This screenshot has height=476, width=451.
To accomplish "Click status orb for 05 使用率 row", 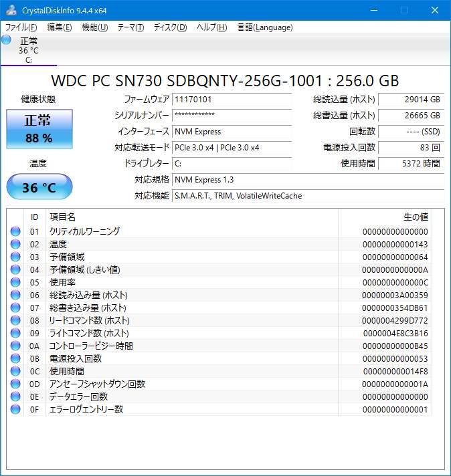I will tap(15, 282).
